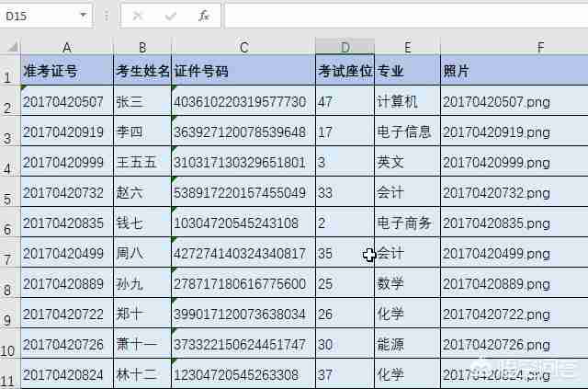Click inside the formula bar input
The width and height of the screenshot is (588, 389).
pos(404,16)
